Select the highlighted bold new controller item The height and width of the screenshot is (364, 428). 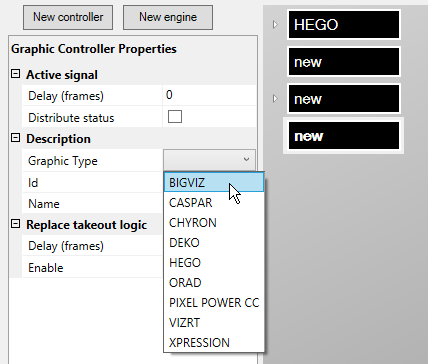pos(344,136)
